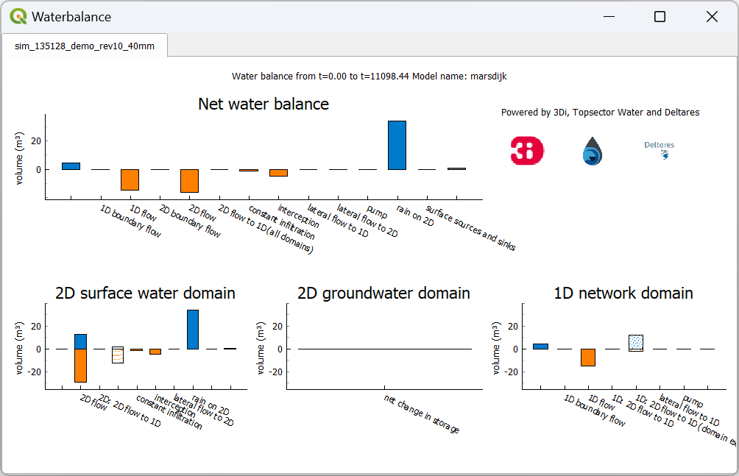Click the flat zero line in 2D groundwater chart
The height and width of the screenshot is (476, 739).
coord(385,349)
